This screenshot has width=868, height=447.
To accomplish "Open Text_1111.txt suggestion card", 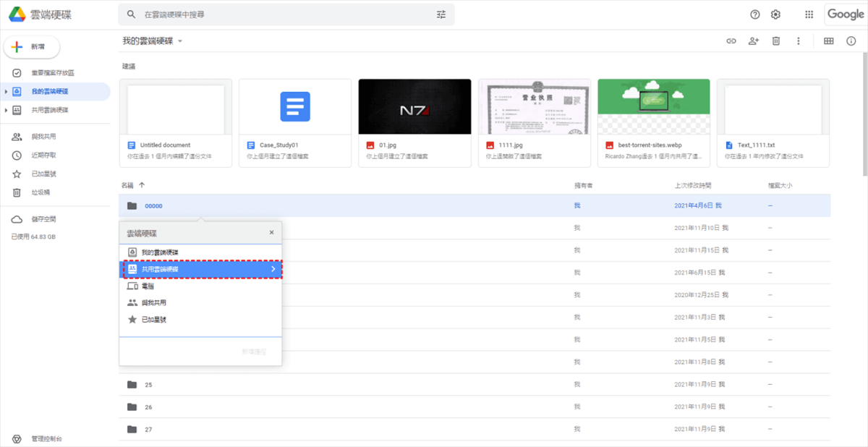I will tap(773, 123).
